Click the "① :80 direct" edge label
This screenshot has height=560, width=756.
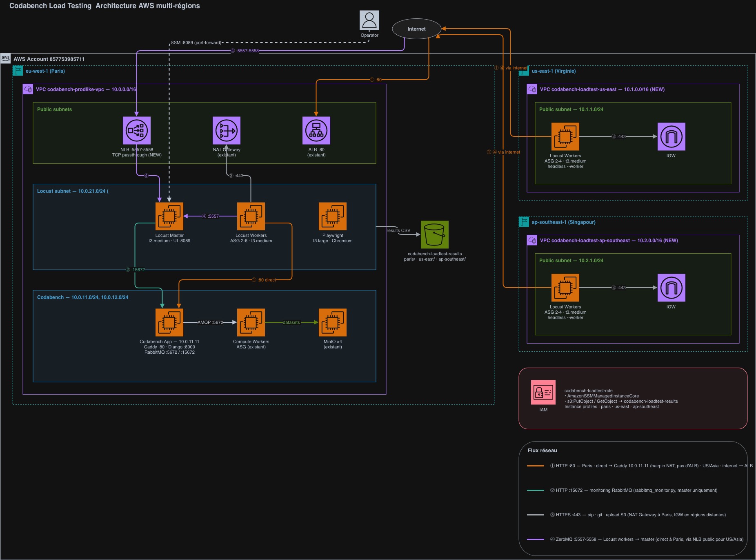[264, 280]
